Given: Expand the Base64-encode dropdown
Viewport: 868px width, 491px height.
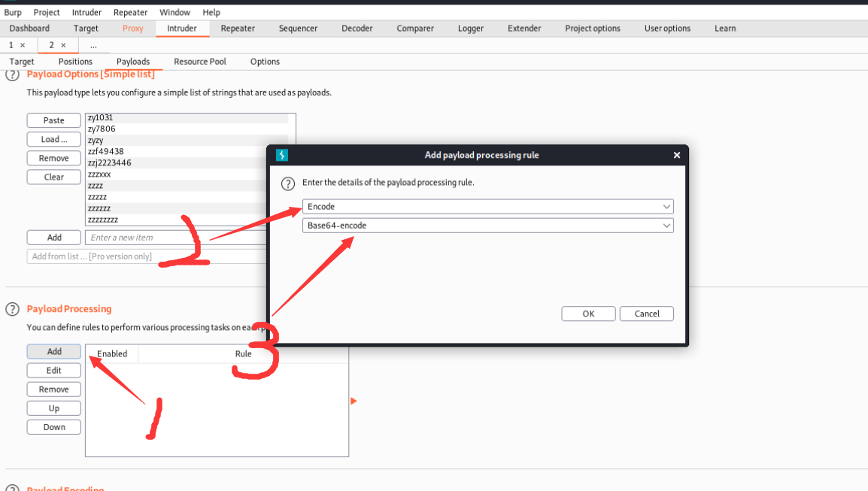Looking at the screenshot, I should 487,226.
